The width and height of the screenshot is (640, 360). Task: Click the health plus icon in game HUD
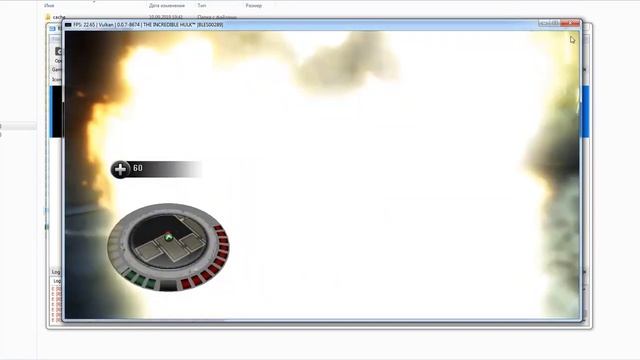tap(120, 169)
